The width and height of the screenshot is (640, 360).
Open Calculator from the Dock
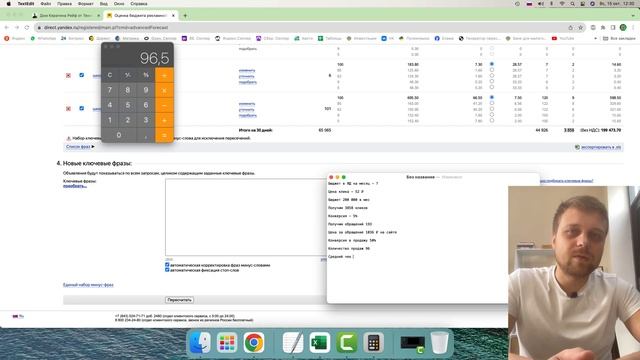coord(373,342)
